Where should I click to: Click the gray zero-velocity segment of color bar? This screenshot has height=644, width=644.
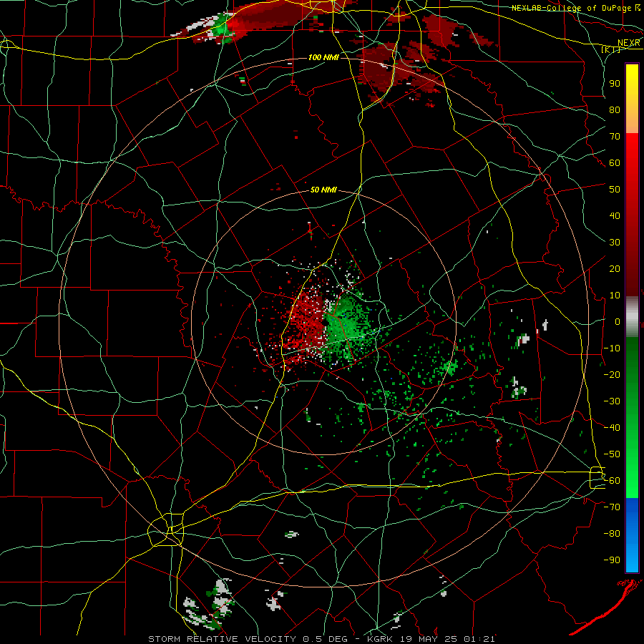pos(632,317)
